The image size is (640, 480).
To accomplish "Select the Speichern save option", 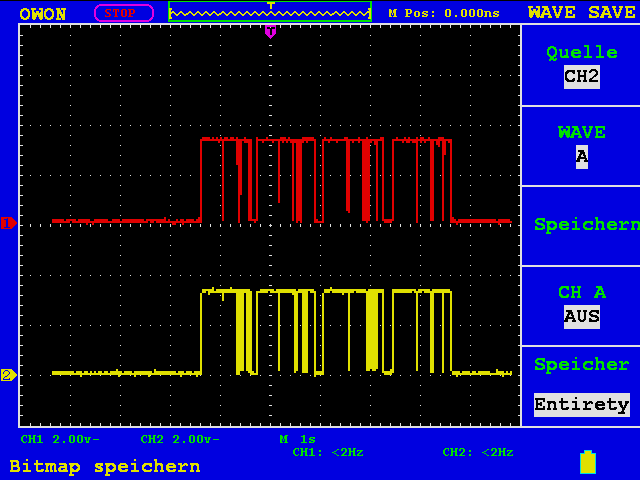I will click(x=586, y=225).
